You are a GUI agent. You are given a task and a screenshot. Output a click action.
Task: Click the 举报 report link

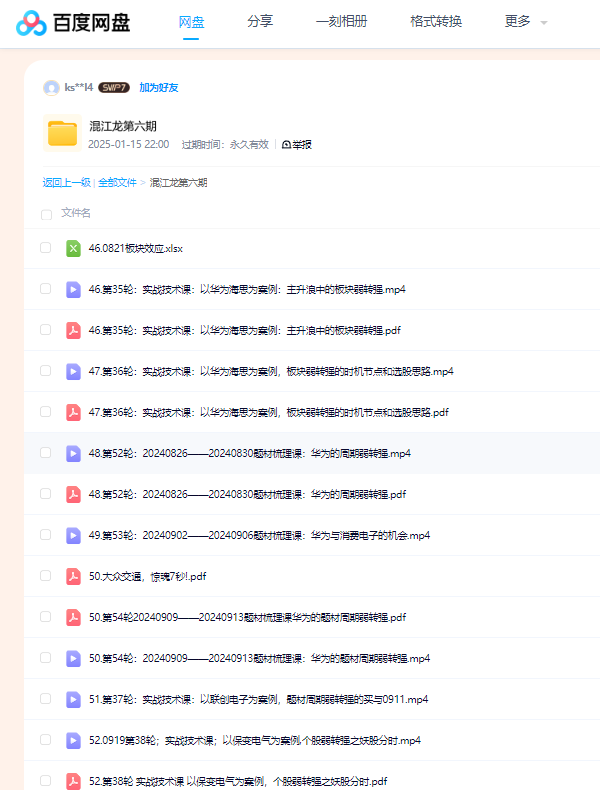tap(297, 145)
